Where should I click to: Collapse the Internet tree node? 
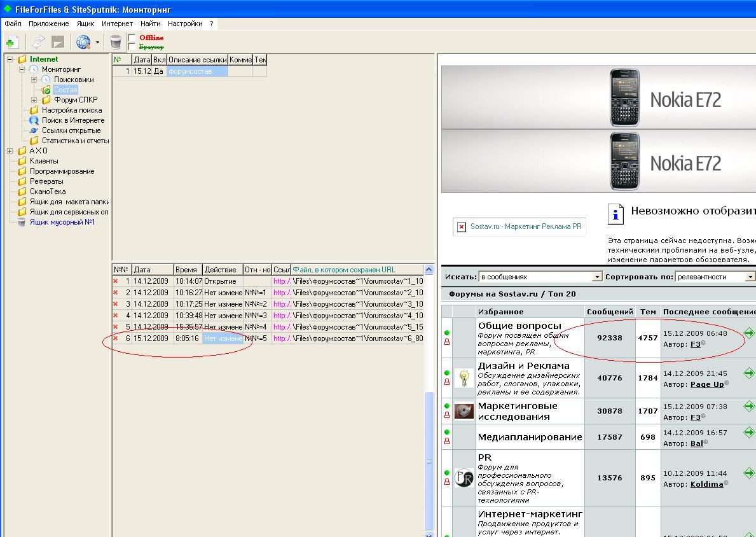(10, 59)
